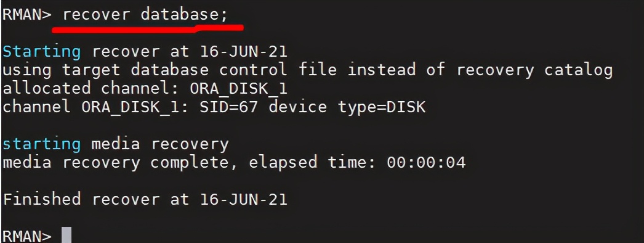Click the 'SID=67' text
The height and width of the screenshot is (243, 644).
click(x=229, y=107)
